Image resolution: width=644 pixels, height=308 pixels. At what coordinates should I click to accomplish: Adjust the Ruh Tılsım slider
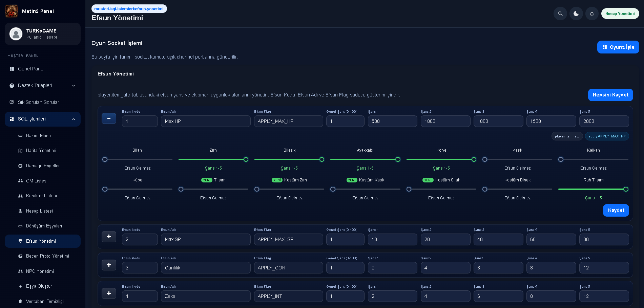[593, 189]
